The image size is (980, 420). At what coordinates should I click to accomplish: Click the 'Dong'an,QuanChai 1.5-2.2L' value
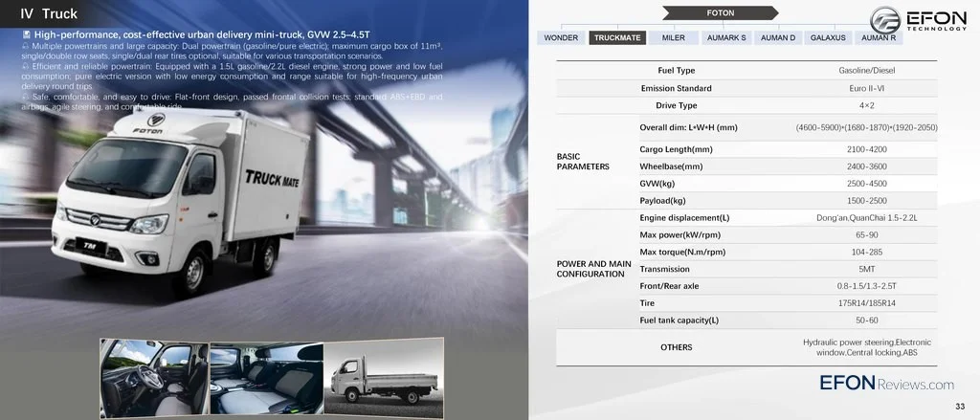click(866, 218)
